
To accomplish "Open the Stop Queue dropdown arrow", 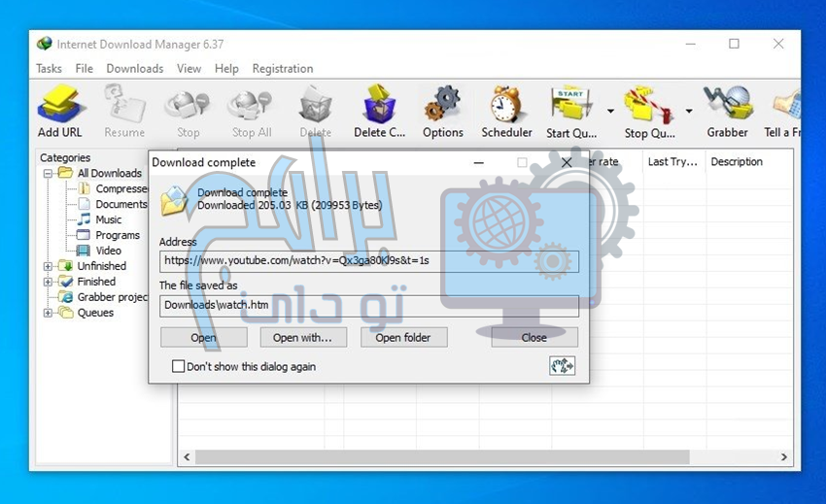I will 688,111.
